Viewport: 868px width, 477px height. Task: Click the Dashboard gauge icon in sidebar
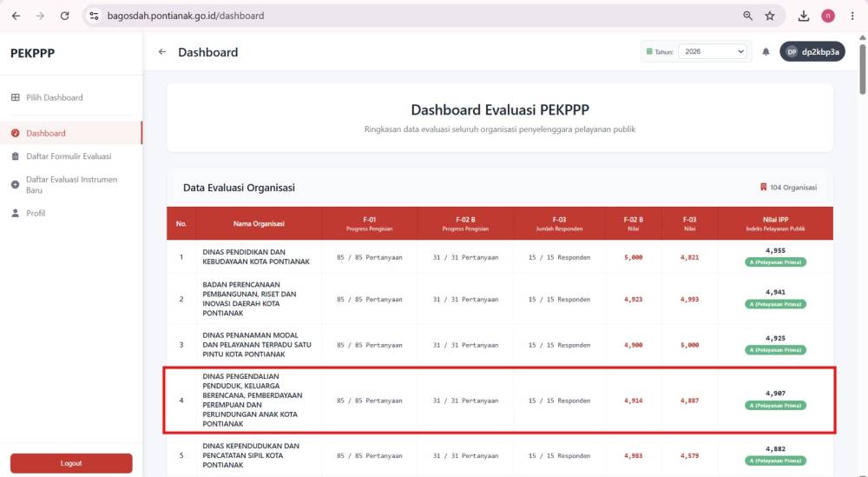coord(15,134)
